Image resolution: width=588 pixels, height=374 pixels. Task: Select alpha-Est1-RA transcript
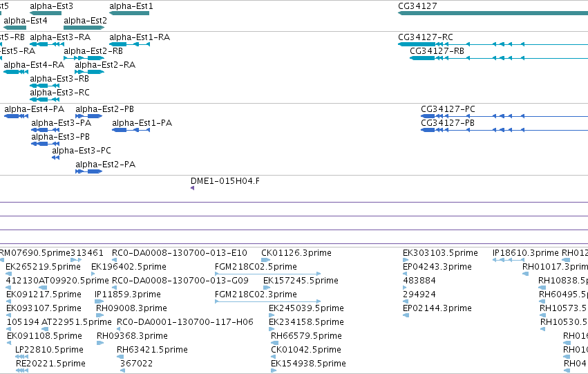pos(129,44)
